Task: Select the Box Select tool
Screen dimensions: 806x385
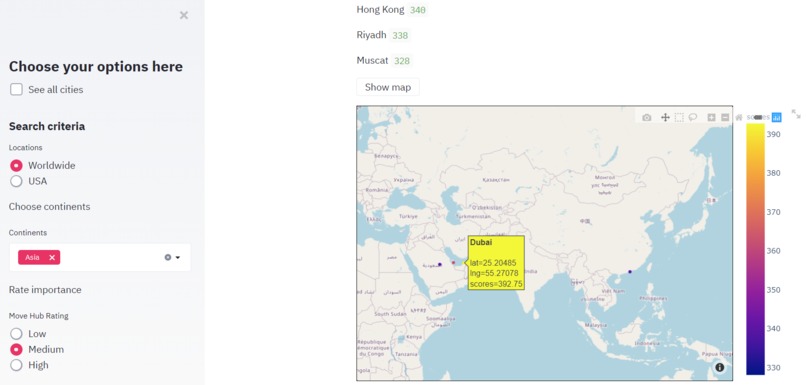Action: pos(679,118)
